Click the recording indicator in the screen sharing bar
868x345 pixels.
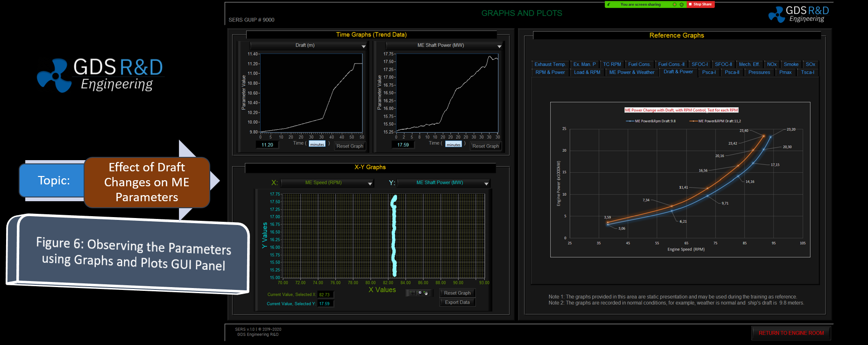click(674, 4)
